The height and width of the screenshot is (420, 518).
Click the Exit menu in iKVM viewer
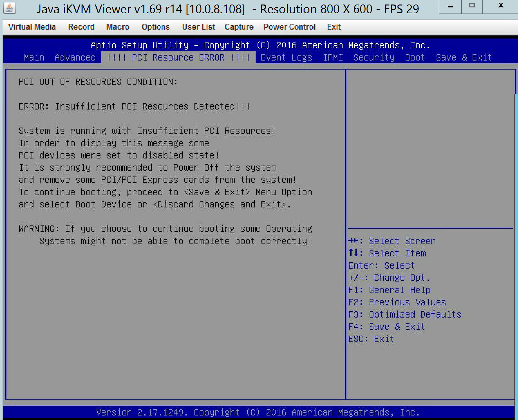(x=334, y=27)
